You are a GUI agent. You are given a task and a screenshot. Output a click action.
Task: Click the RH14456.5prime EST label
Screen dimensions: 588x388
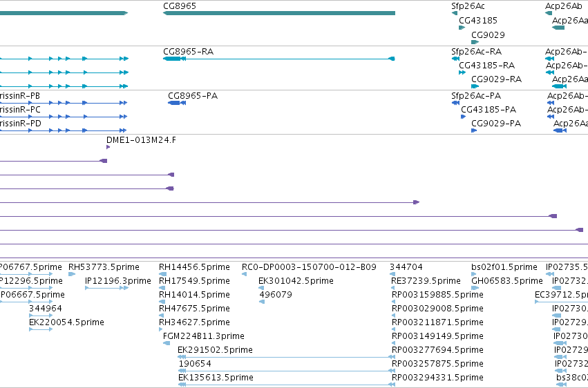point(194,267)
